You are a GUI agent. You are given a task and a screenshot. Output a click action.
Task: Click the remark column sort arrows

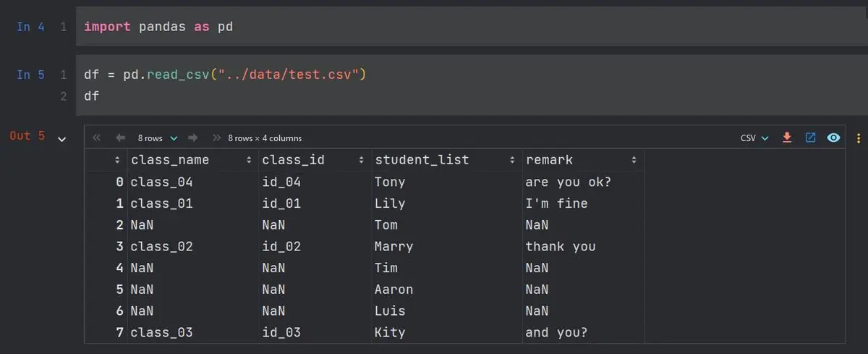[634, 160]
